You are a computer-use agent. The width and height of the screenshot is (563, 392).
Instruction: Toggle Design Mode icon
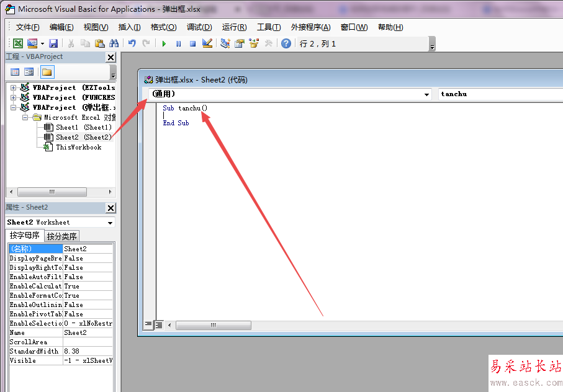click(x=207, y=43)
